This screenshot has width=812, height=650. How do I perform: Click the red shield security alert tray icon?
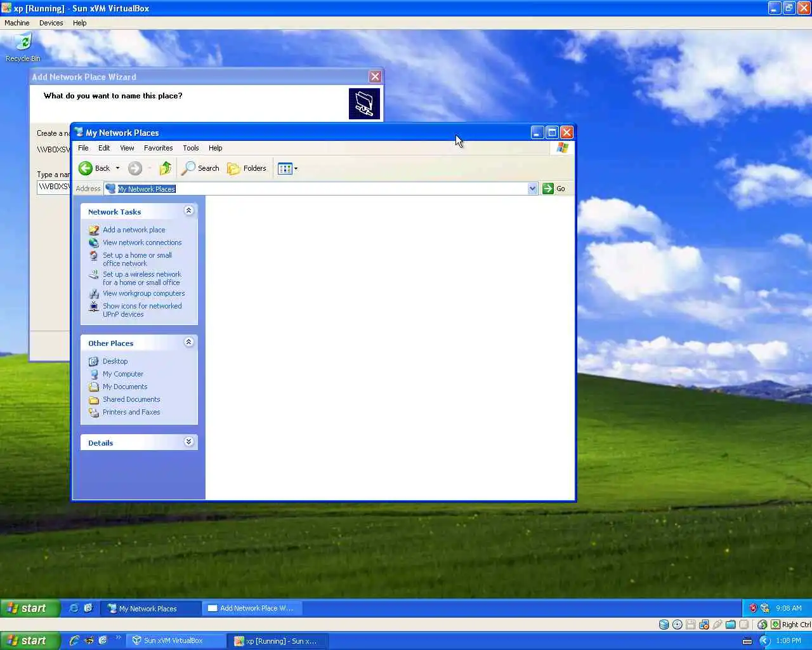coord(753,608)
